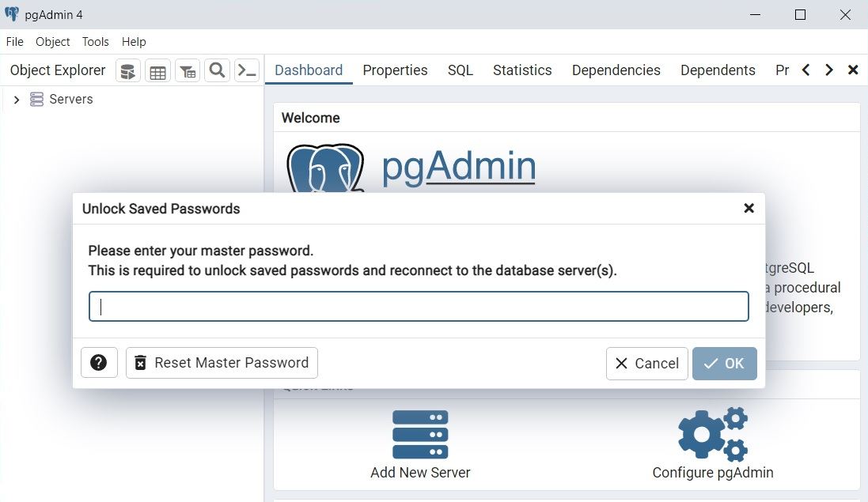Focus the master password input field
The image size is (868, 502).
[x=419, y=306]
